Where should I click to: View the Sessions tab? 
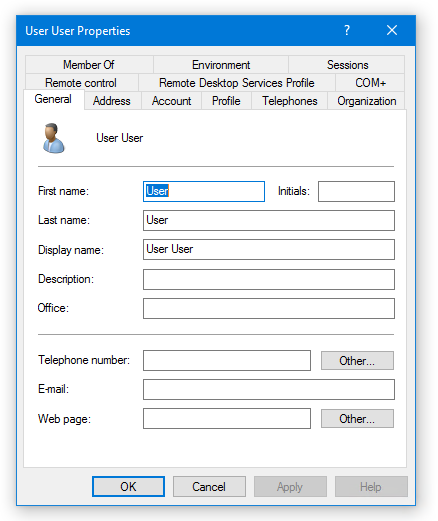pyautogui.click(x=347, y=65)
